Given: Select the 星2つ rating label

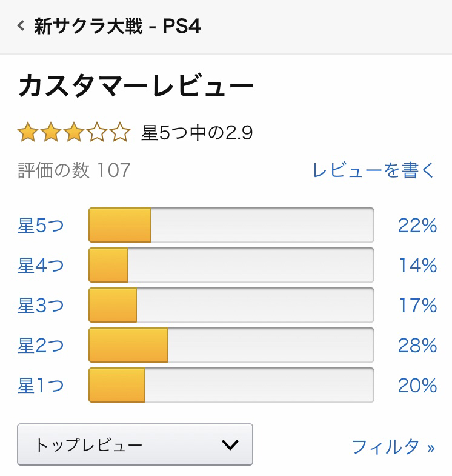Looking at the screenshot, I should tap(41, 346).
